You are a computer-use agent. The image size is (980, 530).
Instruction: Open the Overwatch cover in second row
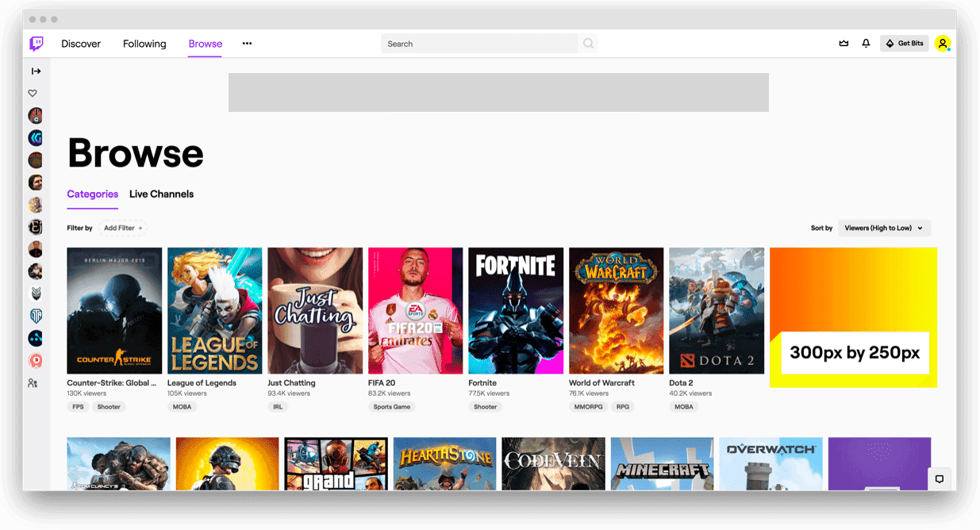[x=771, y=464]
